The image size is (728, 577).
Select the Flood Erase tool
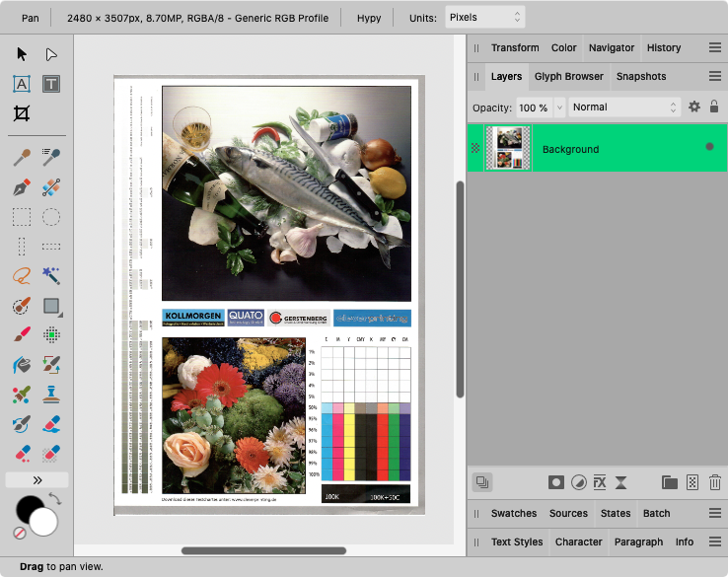[x=51, y=454]
